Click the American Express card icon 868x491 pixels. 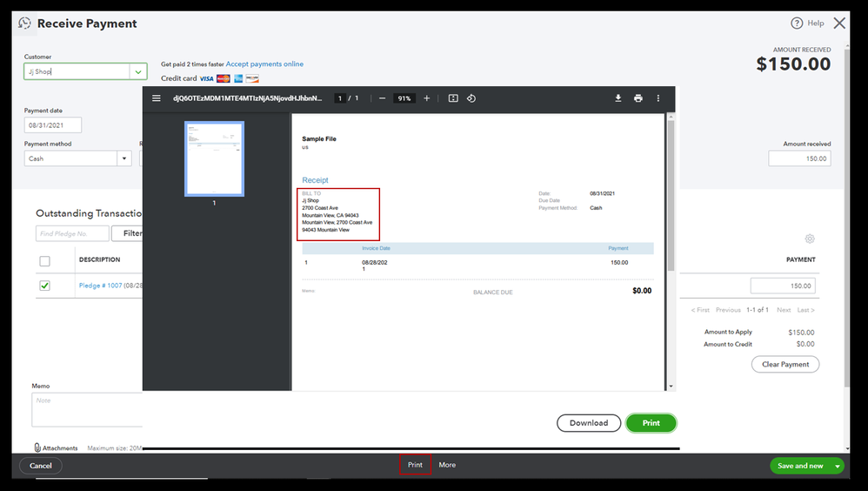[238, 78]
